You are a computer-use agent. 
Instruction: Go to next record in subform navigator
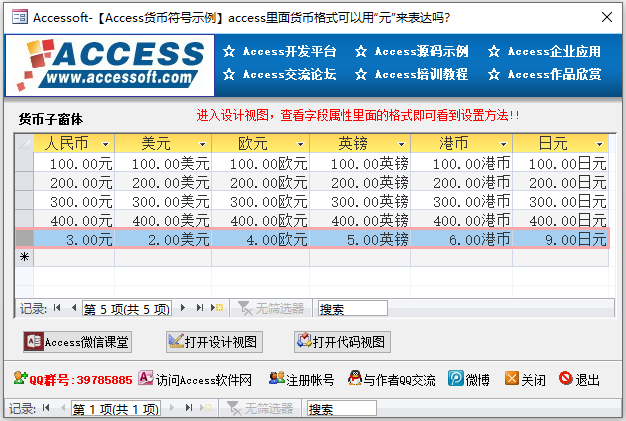(x=183, y=308)
